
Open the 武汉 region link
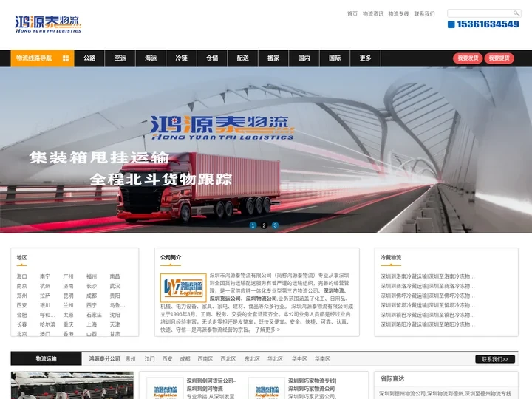(x=115, y=286)
